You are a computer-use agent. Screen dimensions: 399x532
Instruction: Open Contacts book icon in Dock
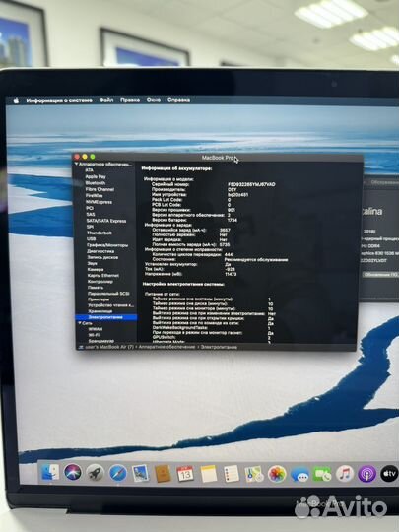point(164,474)
